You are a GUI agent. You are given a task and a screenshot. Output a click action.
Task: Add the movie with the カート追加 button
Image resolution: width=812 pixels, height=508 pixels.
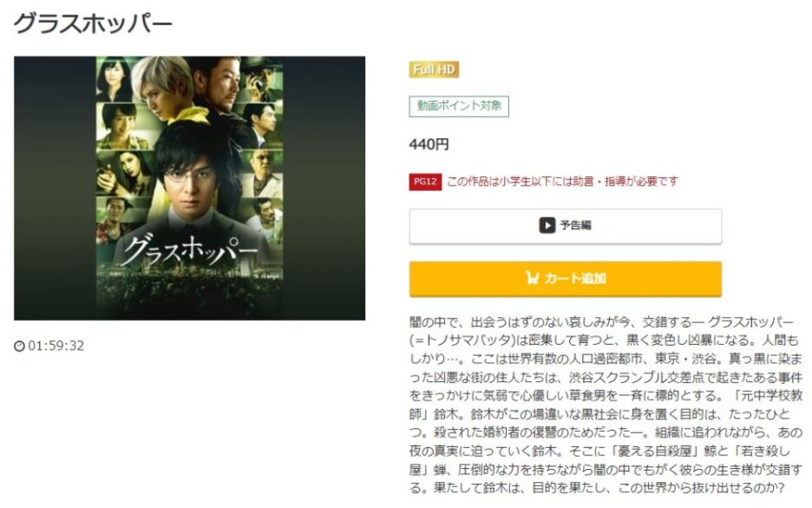(565, 279)
